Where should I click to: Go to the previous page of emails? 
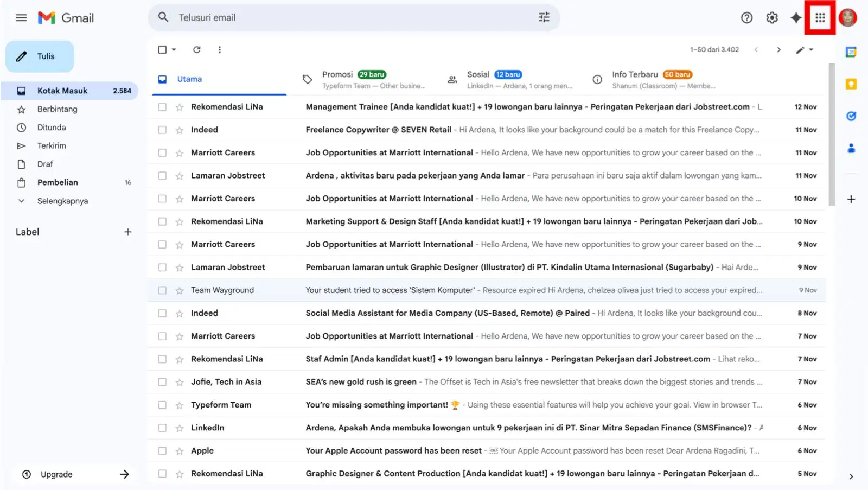[756, 50]
